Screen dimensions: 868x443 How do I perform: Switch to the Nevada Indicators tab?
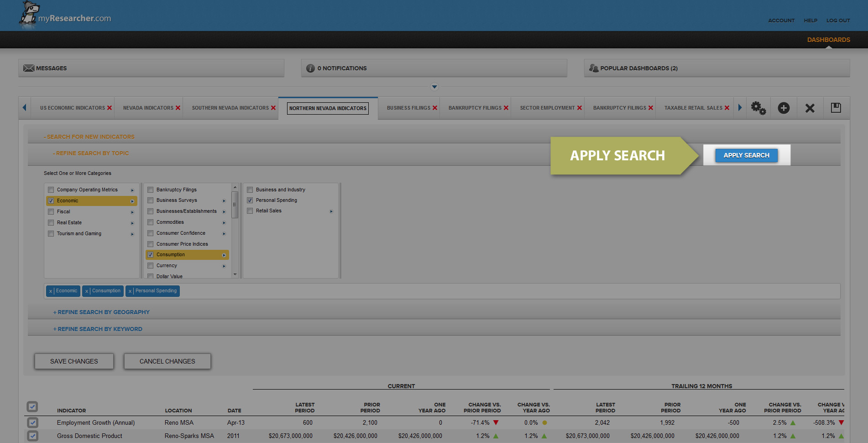tap(148, 108)
